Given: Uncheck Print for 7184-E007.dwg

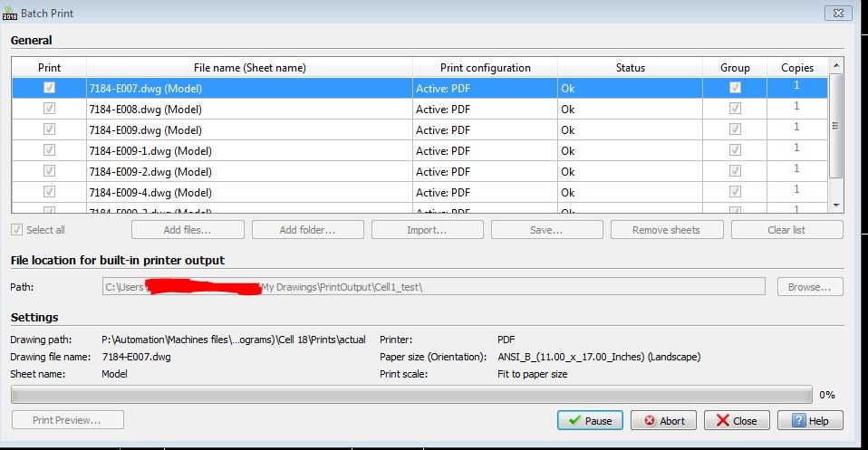Looking at the screenshot, I should pyautogui.click(x=49, y=88).
